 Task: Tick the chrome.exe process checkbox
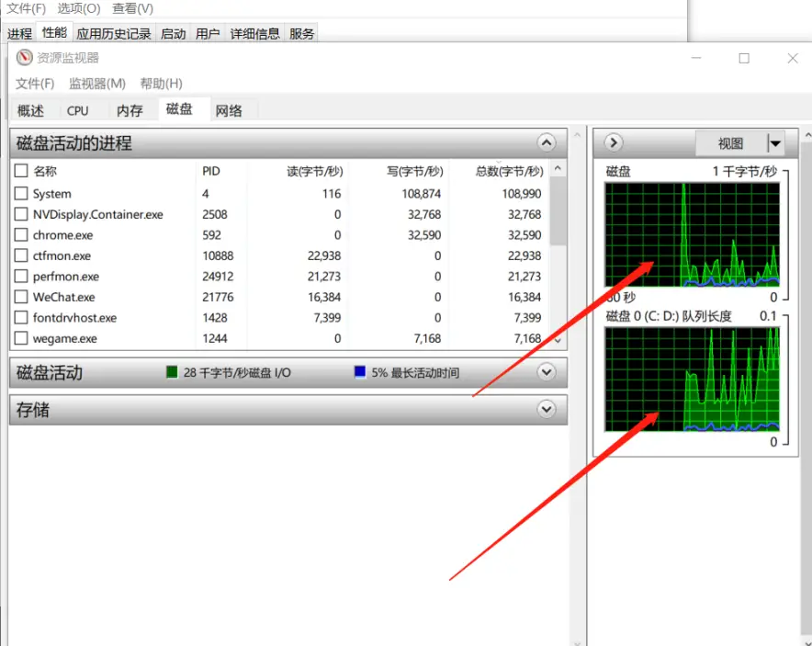[21, 235]
